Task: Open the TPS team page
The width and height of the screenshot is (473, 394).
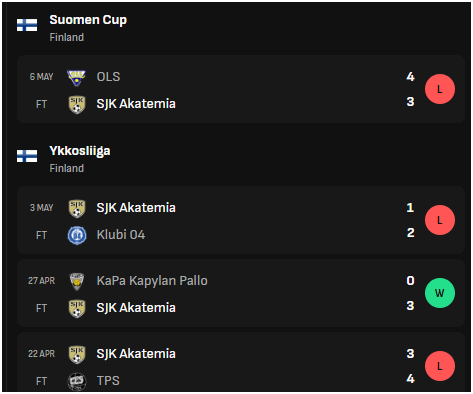Action: click(108, 381)
